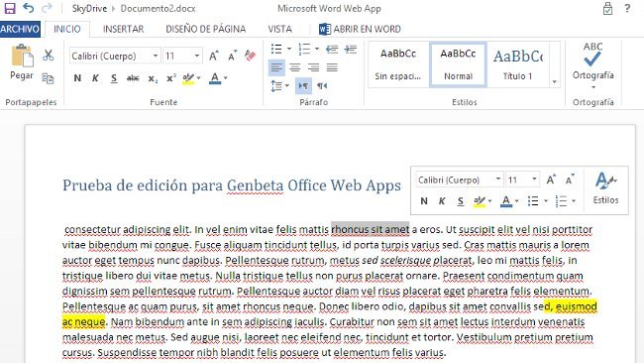The height and width of the screenshot is (363, 644).
Task: Apply font color A in ribbon
Action: 215,78
